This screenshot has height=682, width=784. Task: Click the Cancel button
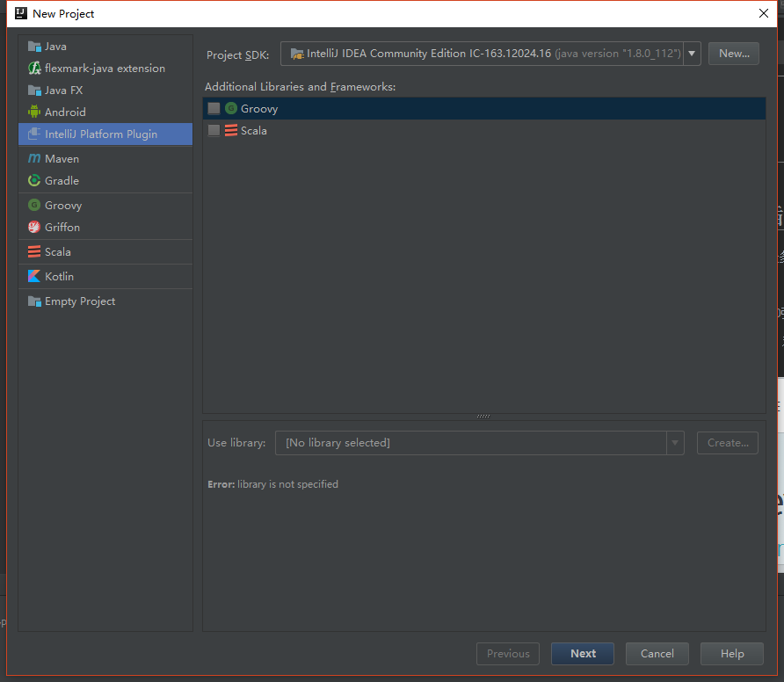pyautogui.click(x=657, y=654)
